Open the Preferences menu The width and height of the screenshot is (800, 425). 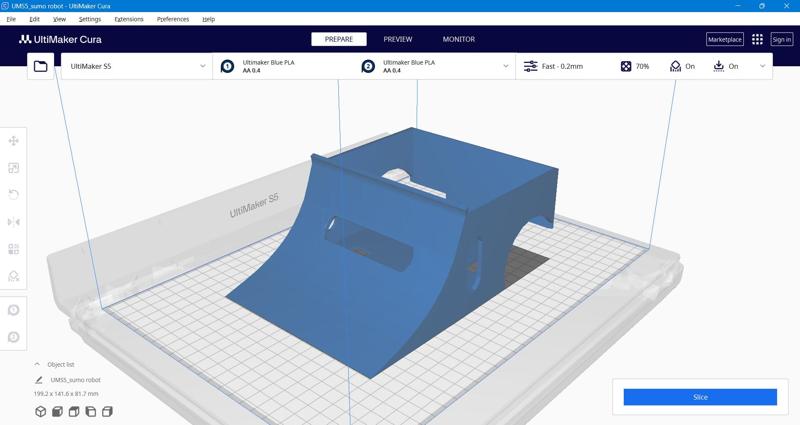tap(173, 19)
